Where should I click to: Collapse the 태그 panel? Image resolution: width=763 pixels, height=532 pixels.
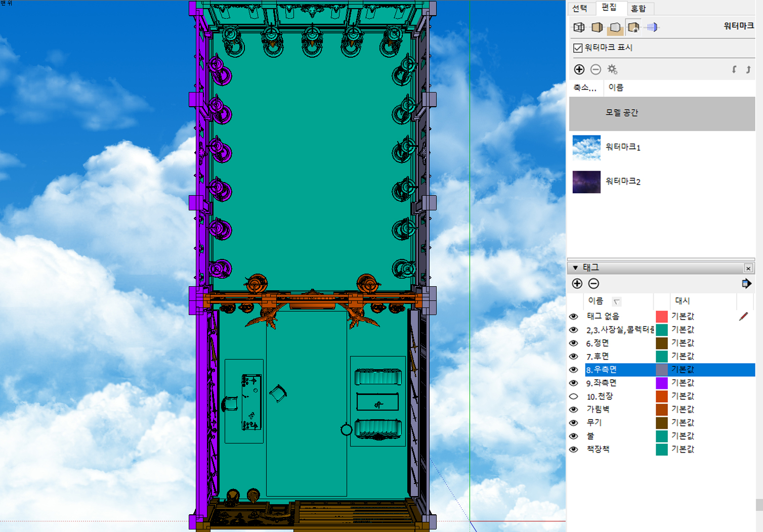[x=575, y=268]
